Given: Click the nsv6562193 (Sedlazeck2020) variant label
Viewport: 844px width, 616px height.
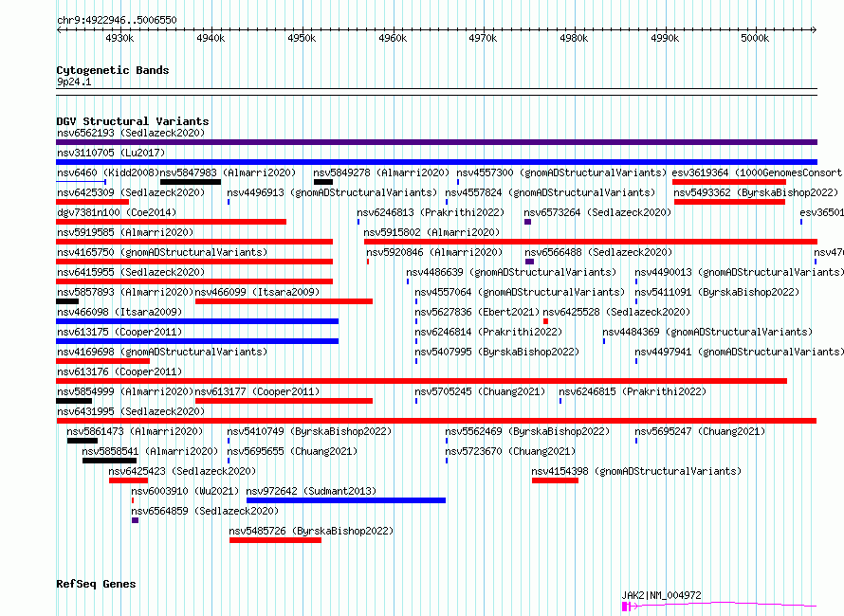Looking at the screenshot, I should (131, 133).
